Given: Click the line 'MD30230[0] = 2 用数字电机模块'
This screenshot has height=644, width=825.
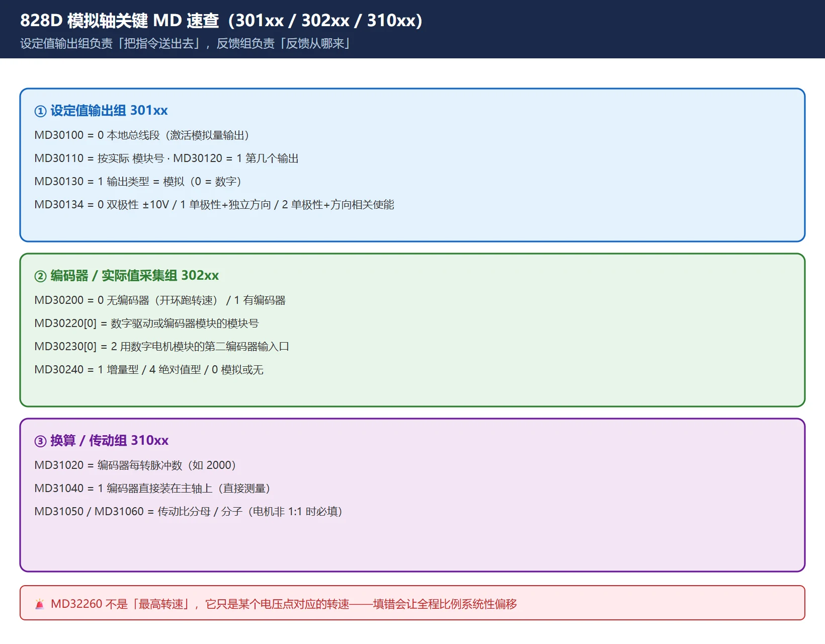Looking at the screenshot, I should 162,347.
